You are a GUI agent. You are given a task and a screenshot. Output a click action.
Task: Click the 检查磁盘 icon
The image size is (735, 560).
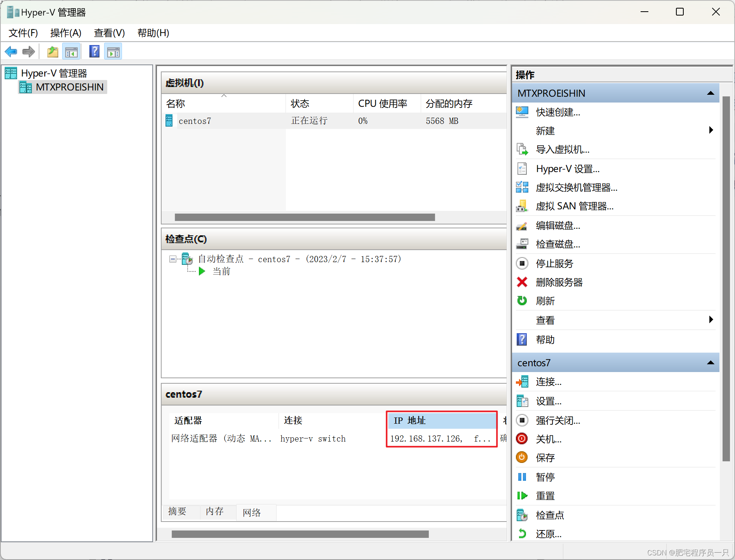pyautogui.click(x=522, y=244)
